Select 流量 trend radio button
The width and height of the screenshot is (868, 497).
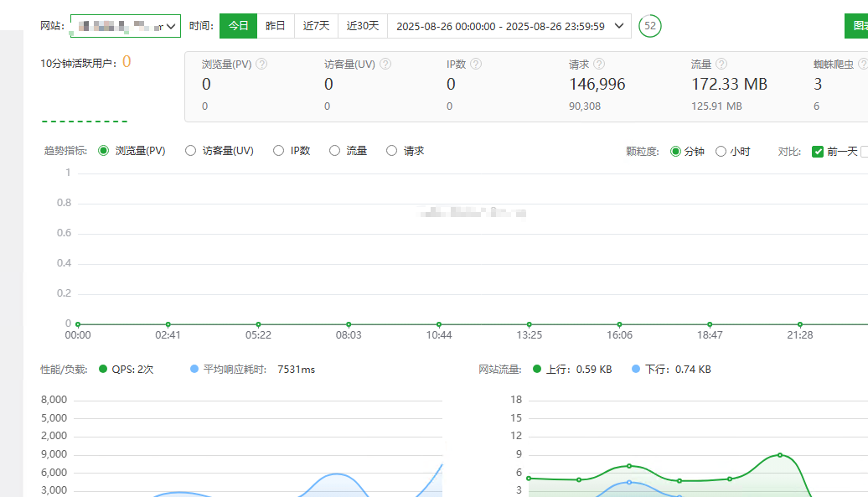point(334,151)
